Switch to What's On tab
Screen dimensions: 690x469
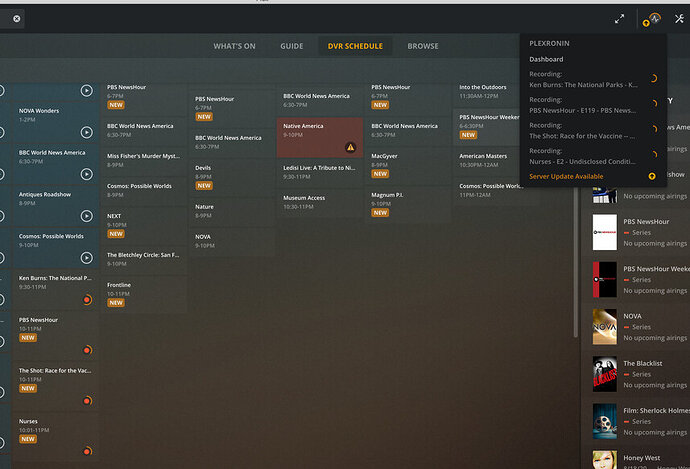234,46
